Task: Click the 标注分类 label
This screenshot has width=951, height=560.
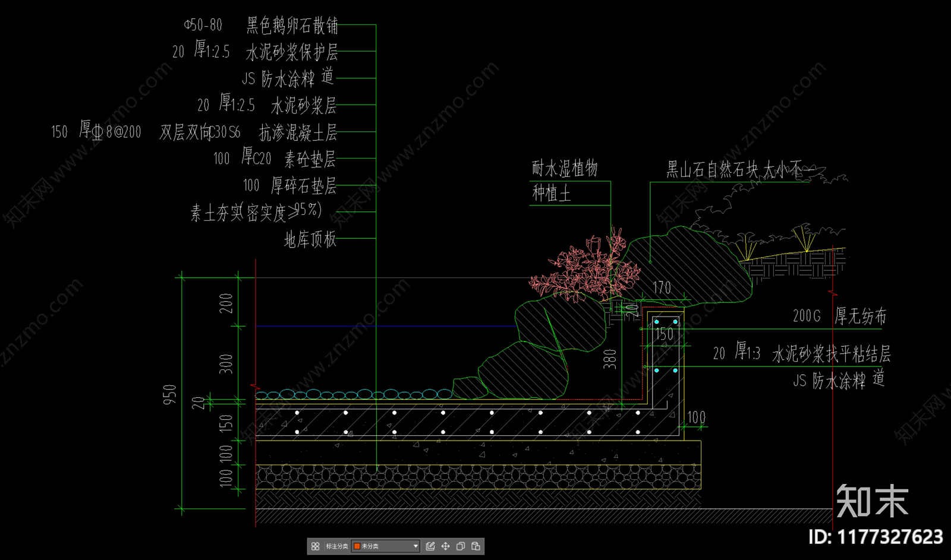Action: click(337, 546)
